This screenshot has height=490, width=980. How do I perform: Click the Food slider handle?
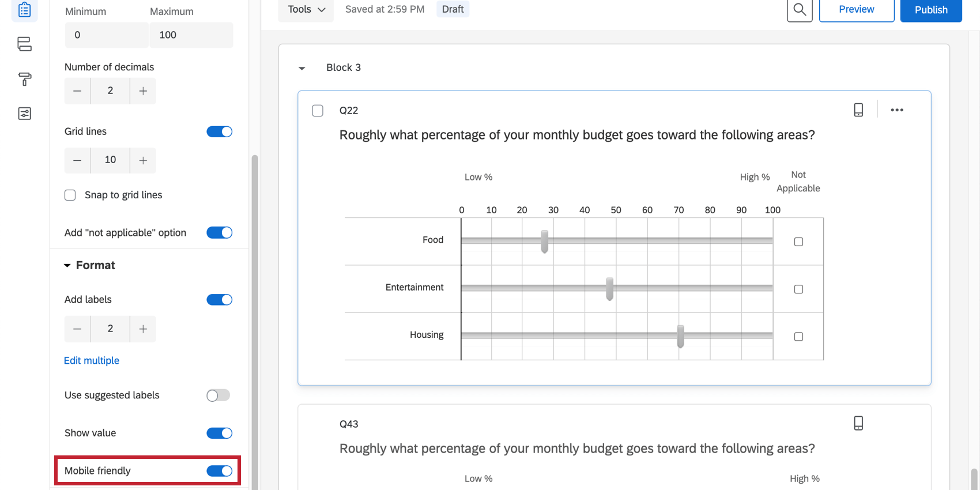coord(545,241)
